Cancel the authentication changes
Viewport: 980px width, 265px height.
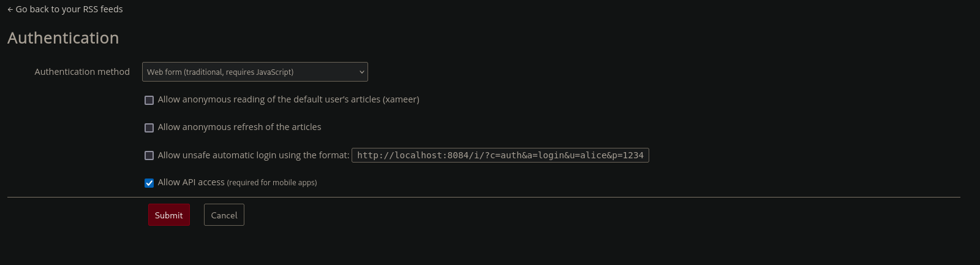pyautogui.click(x=224, y=215)
